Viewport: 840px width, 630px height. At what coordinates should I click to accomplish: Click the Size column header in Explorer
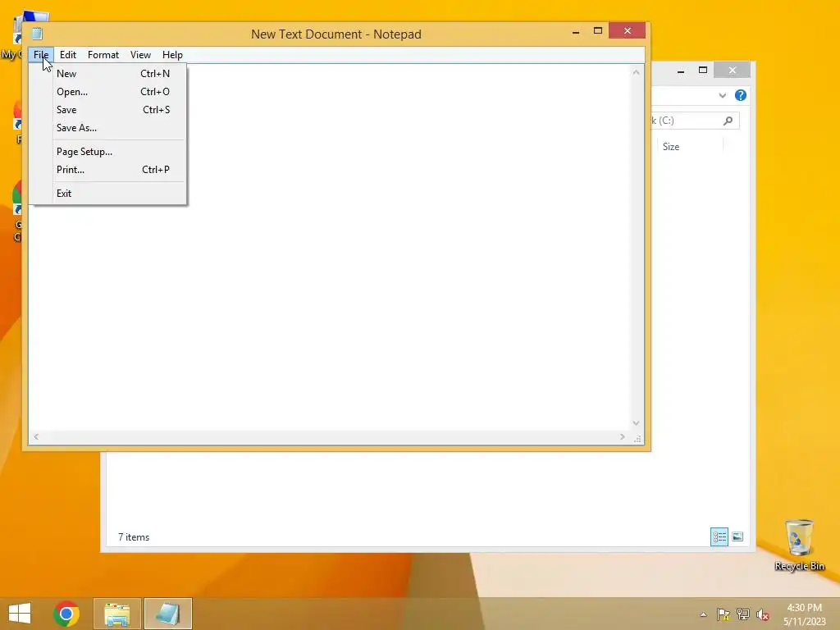690,146
